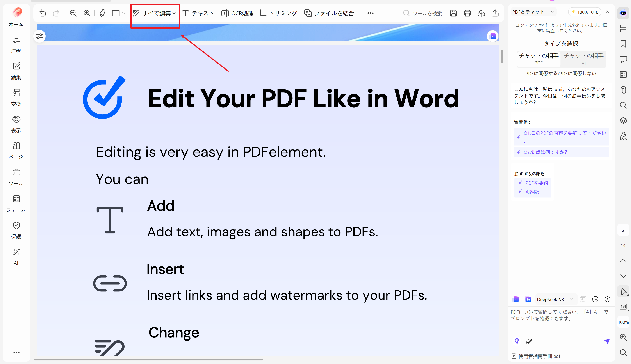Image resolution: width=631 pixels, height=364 pixels.
Task: Toggle the Lumi AI robot panel
Action: 623,13
